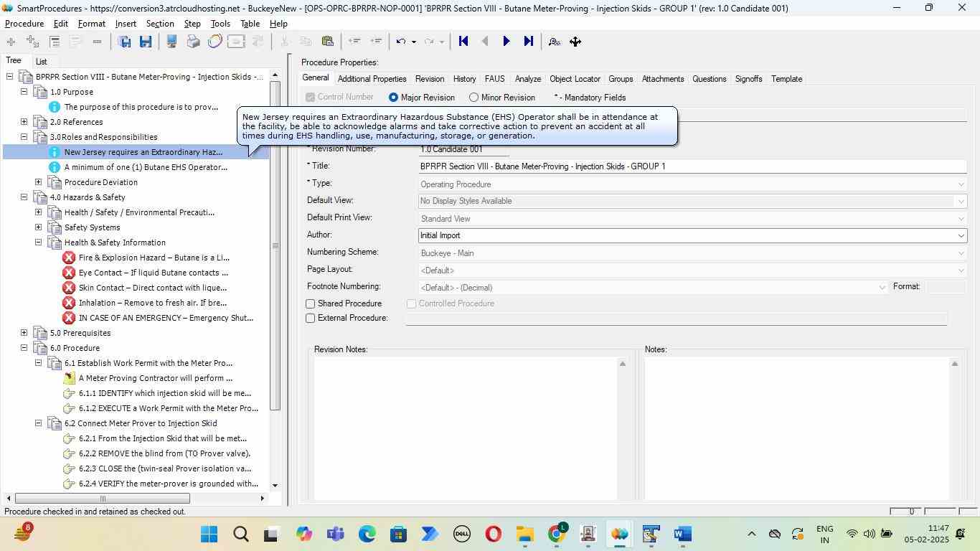Open the Tools menu
The width and height of the screenshot is (980, 551).
click(x=220, y=24)
